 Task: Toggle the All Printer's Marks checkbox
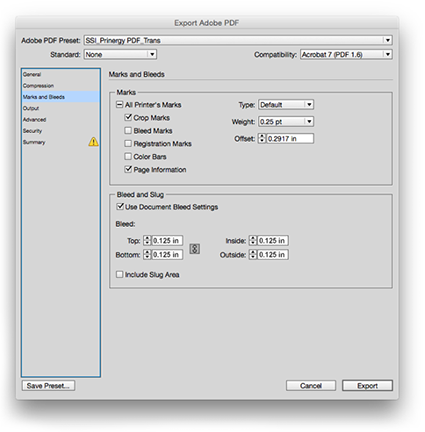coord(119,105)
